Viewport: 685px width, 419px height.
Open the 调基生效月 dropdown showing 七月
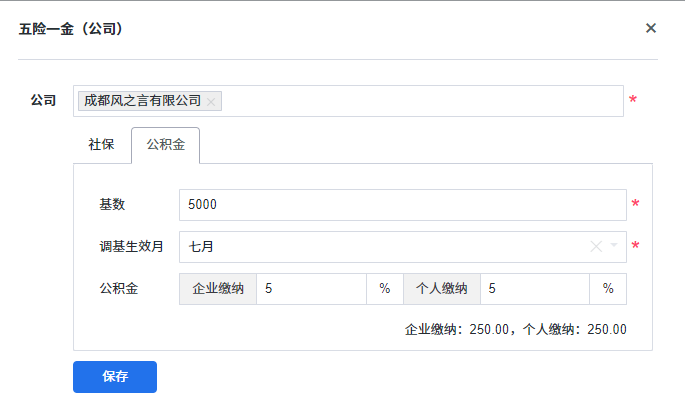click(403, 246)
